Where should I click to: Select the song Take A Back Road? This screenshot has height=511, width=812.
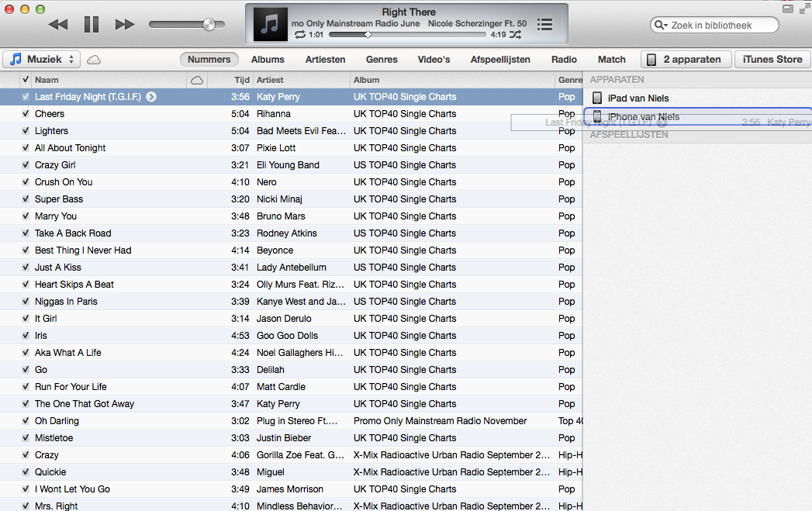click(73, 233)
